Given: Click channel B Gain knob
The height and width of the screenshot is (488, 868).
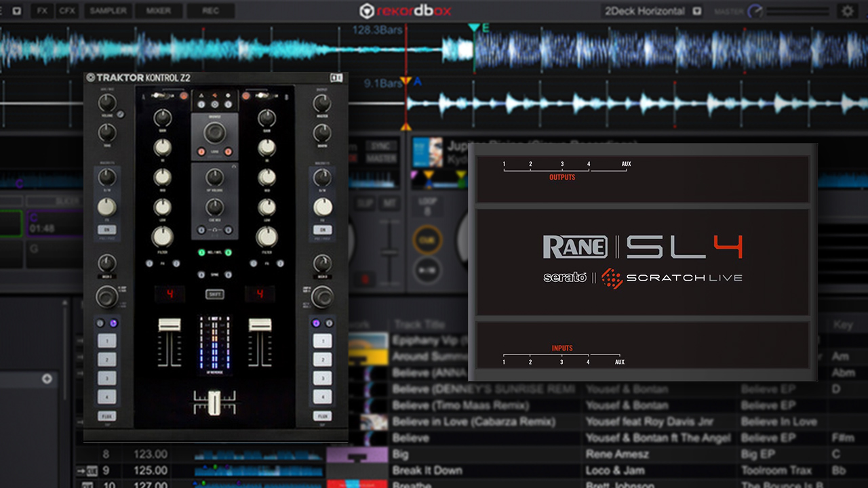Looking at the screenshot, I should (267, 119).
